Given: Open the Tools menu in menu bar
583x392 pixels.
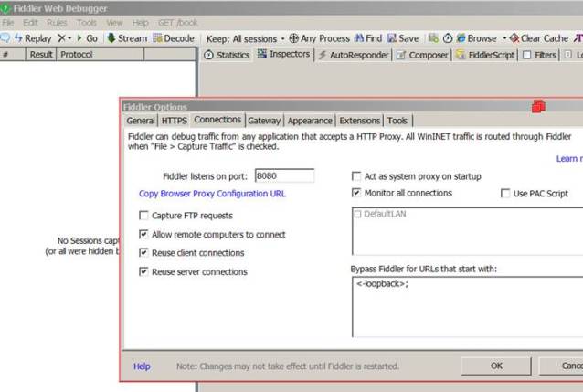Looking at the screenshot, I should (86, 23).
